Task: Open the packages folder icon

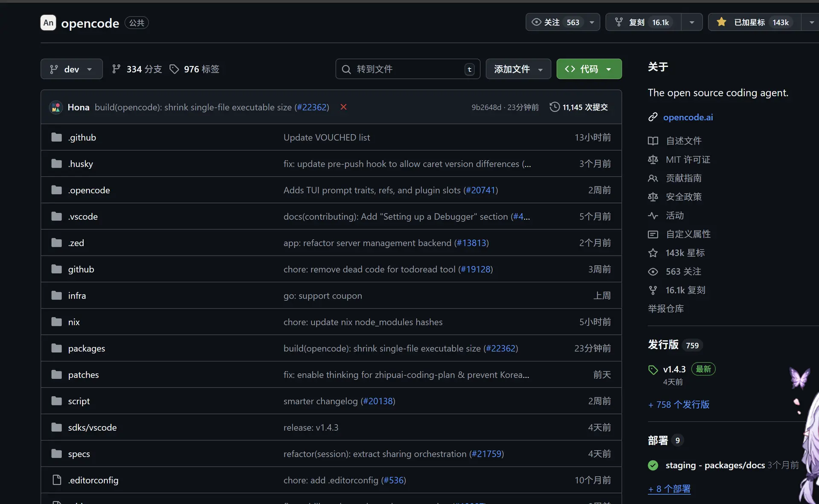Action: coord(57,348)
